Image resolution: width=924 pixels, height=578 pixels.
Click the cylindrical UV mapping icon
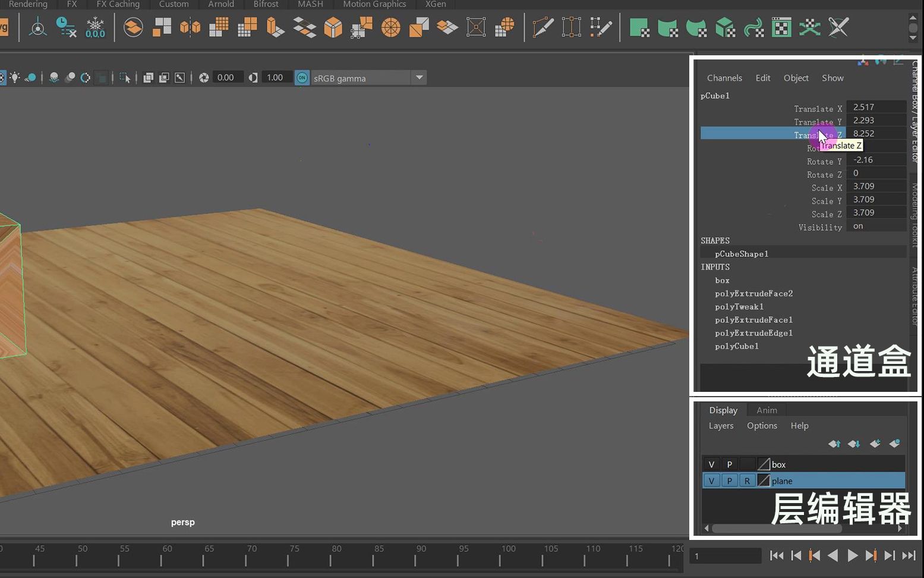[667, 27]
